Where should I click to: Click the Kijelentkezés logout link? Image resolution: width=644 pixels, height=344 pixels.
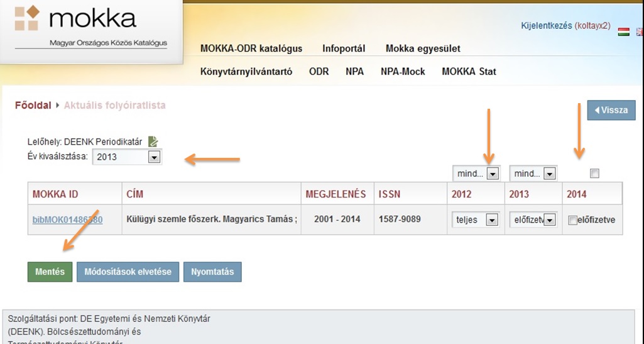click(546, 26)
